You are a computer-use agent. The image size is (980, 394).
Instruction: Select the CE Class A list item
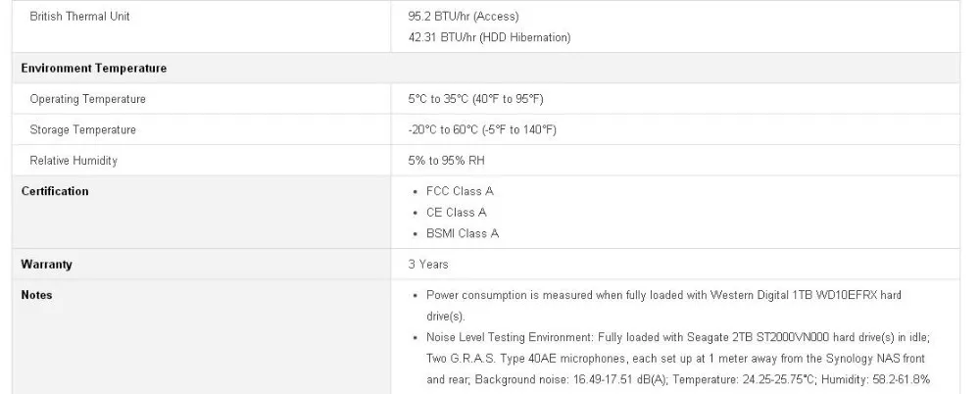point(457,212)
